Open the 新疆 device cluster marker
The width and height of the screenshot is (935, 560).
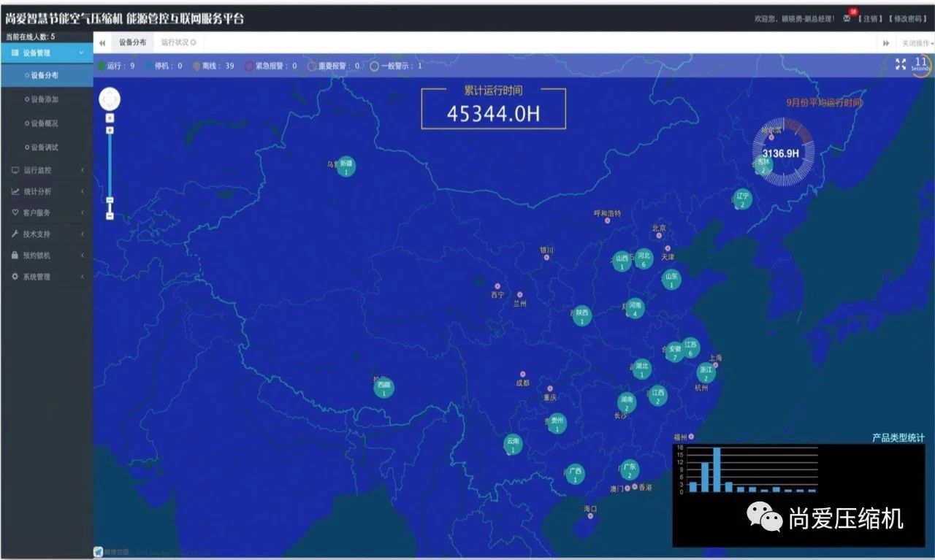346,167
